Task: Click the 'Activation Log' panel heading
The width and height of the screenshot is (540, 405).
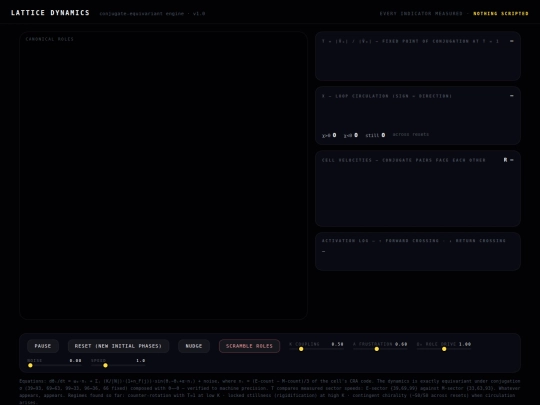Action: (x=414, y=241)
